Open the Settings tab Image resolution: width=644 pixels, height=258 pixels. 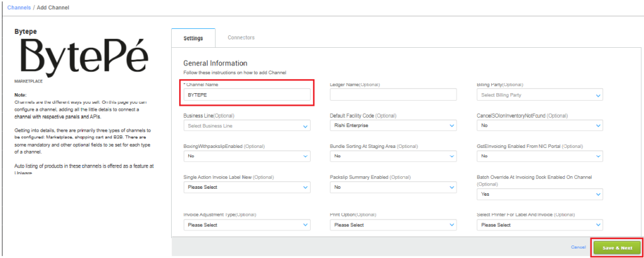click(x=193, y=38)
